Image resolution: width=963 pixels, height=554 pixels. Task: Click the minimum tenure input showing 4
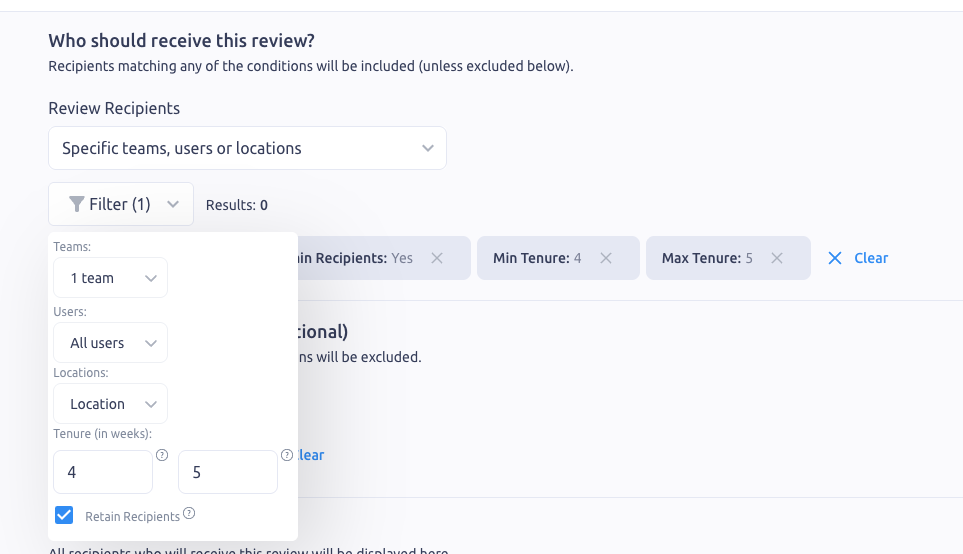pos(103,472)
